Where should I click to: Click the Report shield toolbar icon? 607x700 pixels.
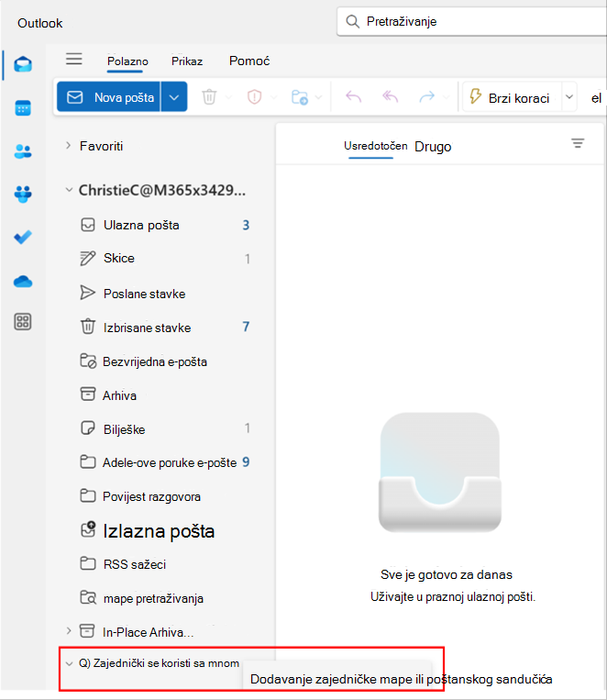click(x=254, y=97)
